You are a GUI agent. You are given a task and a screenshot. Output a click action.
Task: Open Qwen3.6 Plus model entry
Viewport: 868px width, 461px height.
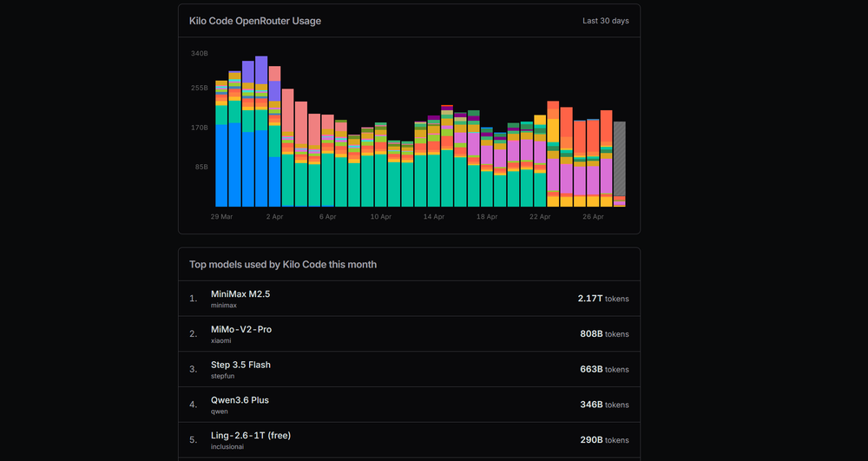[409, 405]
